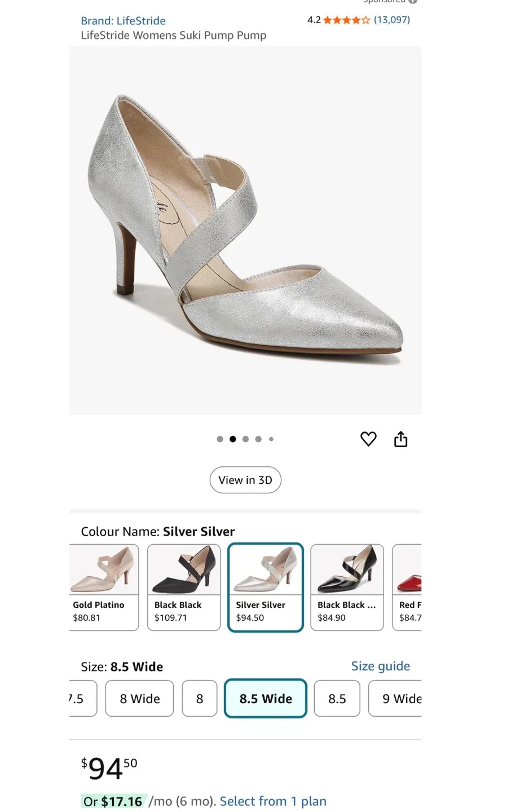Choose the 8.5 size option
Screen dimensions: 520x812
[337, 698]
